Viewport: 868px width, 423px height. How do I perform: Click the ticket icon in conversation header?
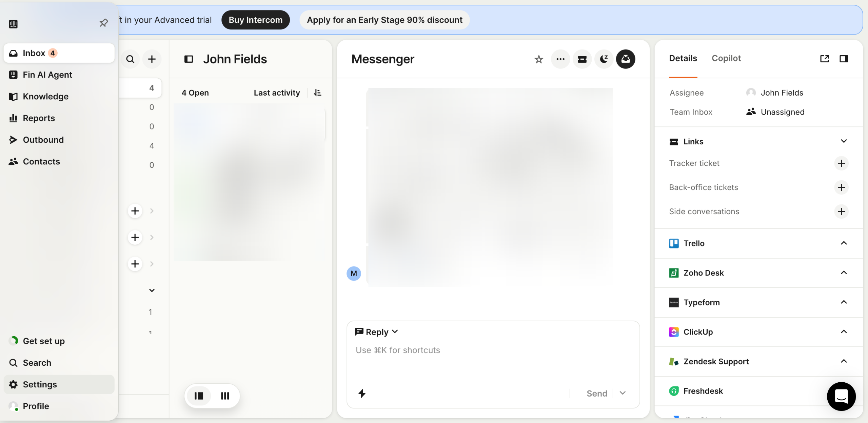[x=582, y=59]
